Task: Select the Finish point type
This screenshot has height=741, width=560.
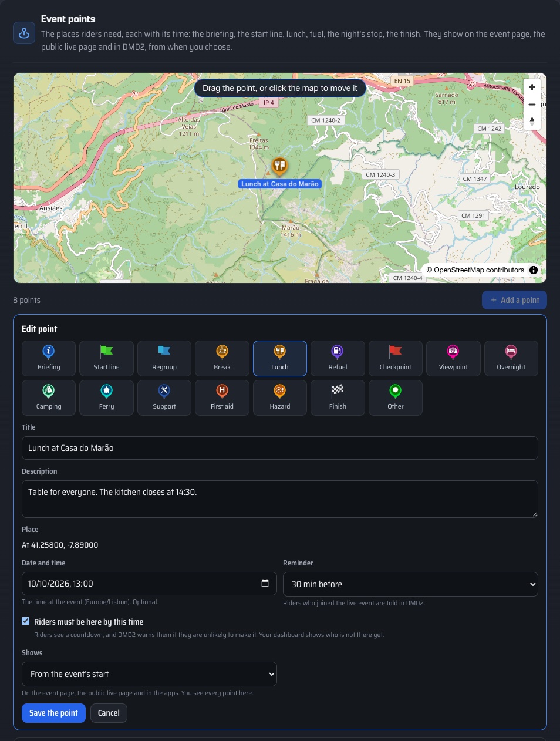Action: click(x=338, y=398)
